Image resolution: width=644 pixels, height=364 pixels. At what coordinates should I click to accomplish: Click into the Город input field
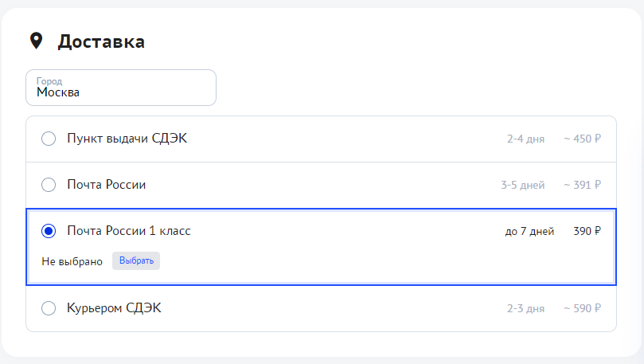pos(121,88)
